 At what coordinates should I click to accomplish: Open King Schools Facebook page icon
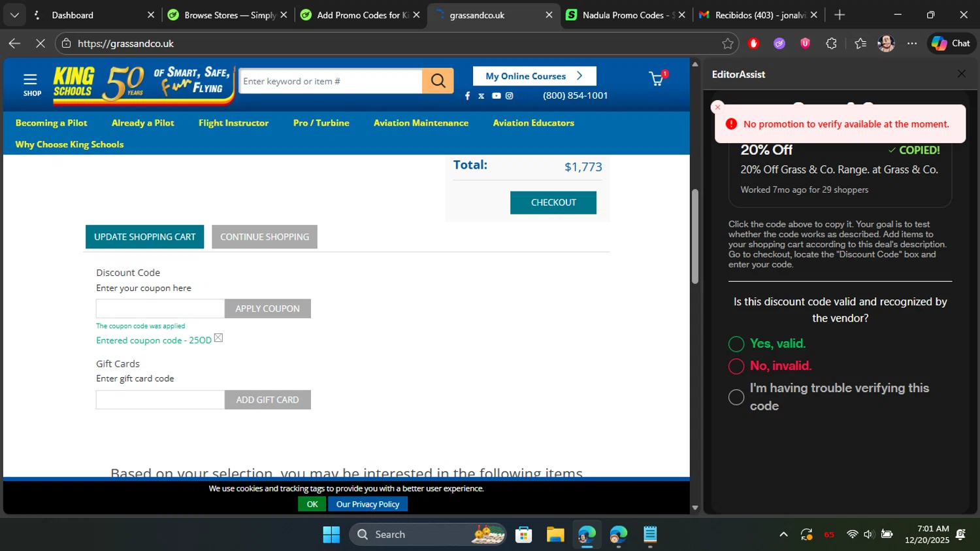pyautogui.click(x=467, y=96)
